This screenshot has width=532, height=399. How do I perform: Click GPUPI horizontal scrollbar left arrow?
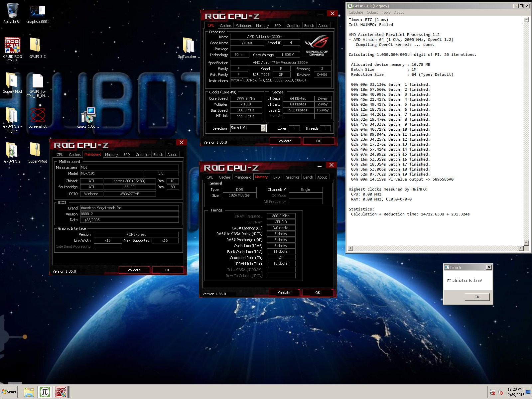350,248
